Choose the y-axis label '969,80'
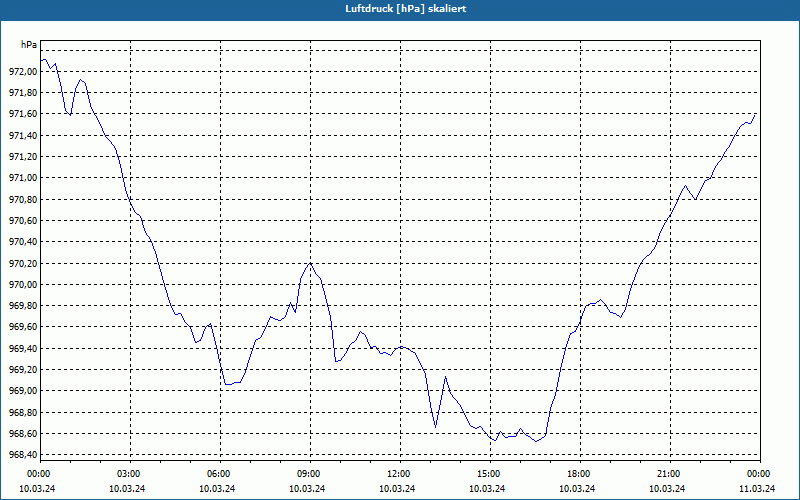Image resolution: width=800 pixels, height=500 pixels. [23, 306]
